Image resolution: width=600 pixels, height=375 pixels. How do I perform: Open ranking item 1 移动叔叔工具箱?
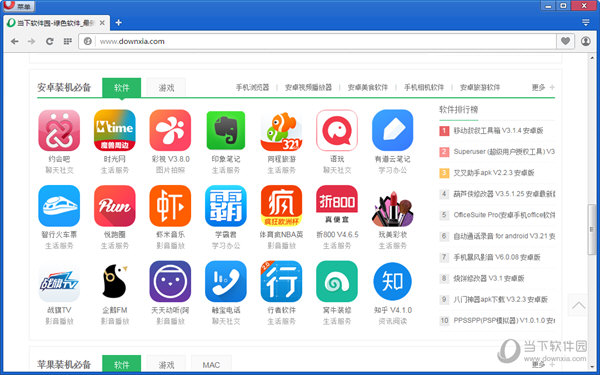pyautogui.click(x=497, y=130)
